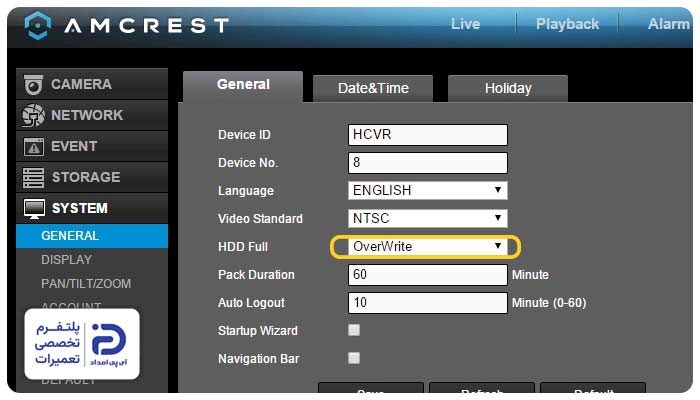Toggle the Navigation Bar checkbox

coord(354,358)
